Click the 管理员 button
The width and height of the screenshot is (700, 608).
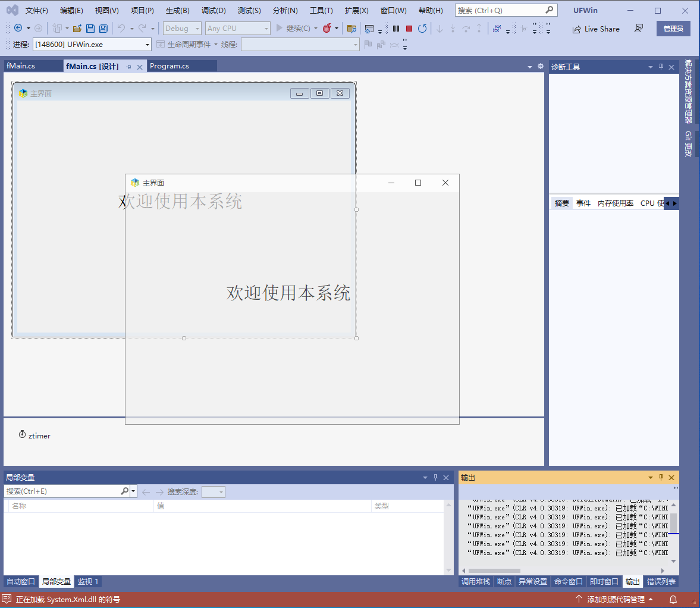click(673, 29)
